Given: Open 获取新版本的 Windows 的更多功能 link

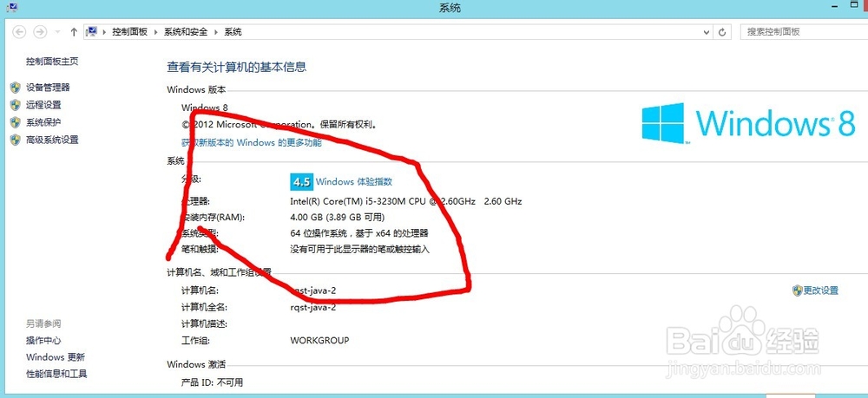Looking at the screenshot, I should [x=252, y=142].
